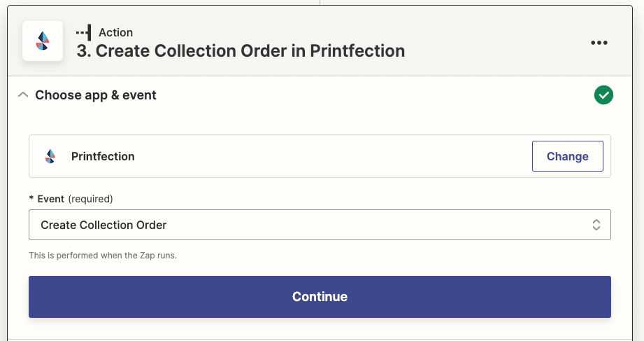Click the Choose app & event section heading

[x=96, y=95]
